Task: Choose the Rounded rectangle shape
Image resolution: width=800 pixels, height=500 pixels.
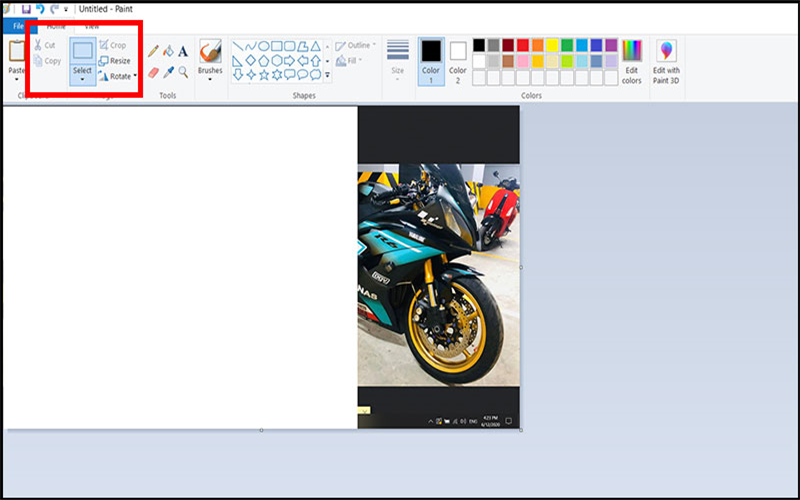Action: click(x=289, y=46)
